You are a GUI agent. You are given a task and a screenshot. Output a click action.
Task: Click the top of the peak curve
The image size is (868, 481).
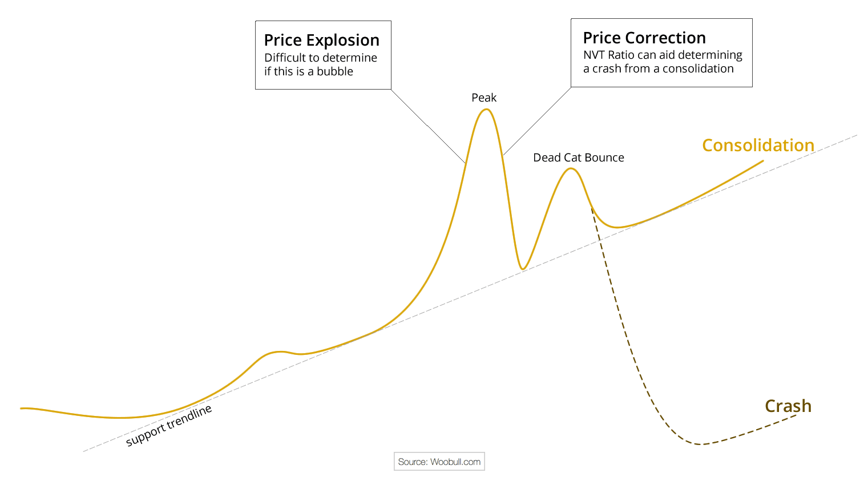tap(486, 110)
